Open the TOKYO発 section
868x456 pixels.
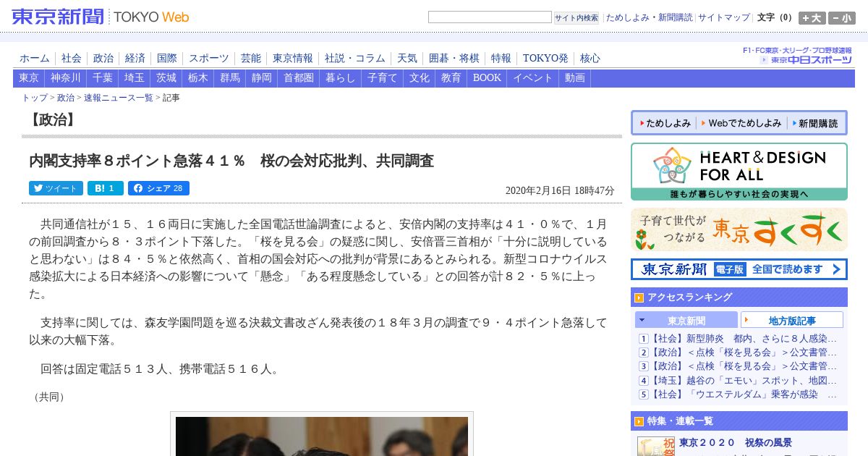click(545, 58)
